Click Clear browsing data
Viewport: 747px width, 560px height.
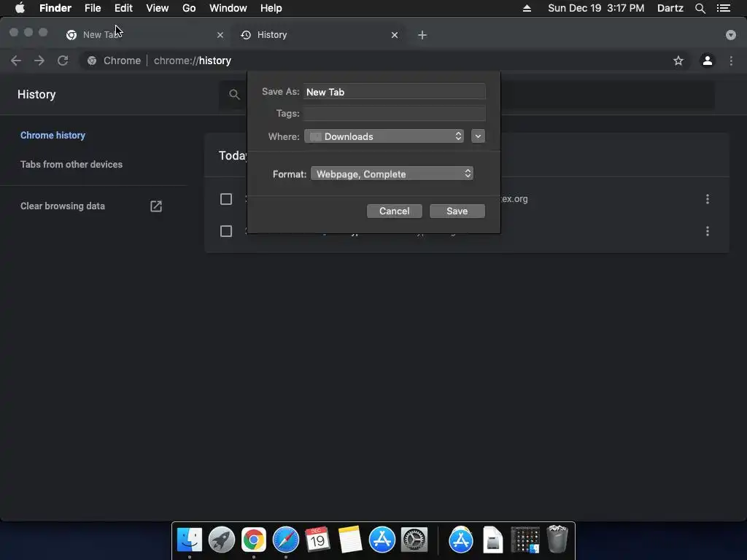pos(63,206)
